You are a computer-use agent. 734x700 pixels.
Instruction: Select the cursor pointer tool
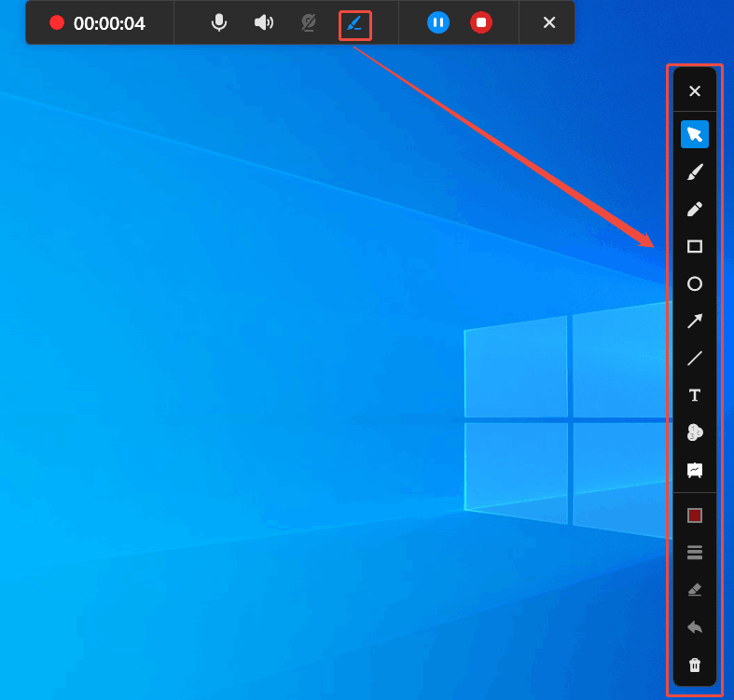tap(695, 134)
